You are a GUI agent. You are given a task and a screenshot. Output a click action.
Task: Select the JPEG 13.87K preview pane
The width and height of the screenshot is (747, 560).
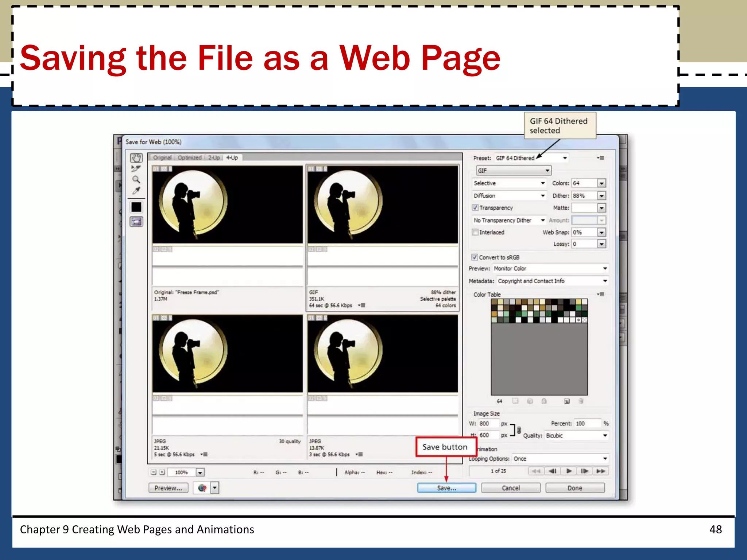point(382,386)
